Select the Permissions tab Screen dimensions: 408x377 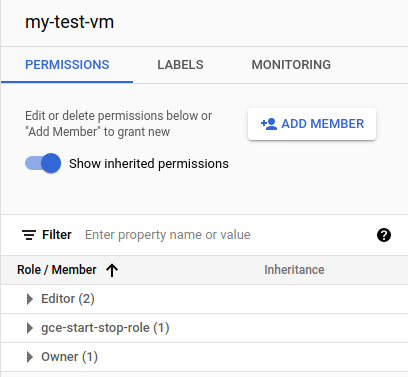67,65
